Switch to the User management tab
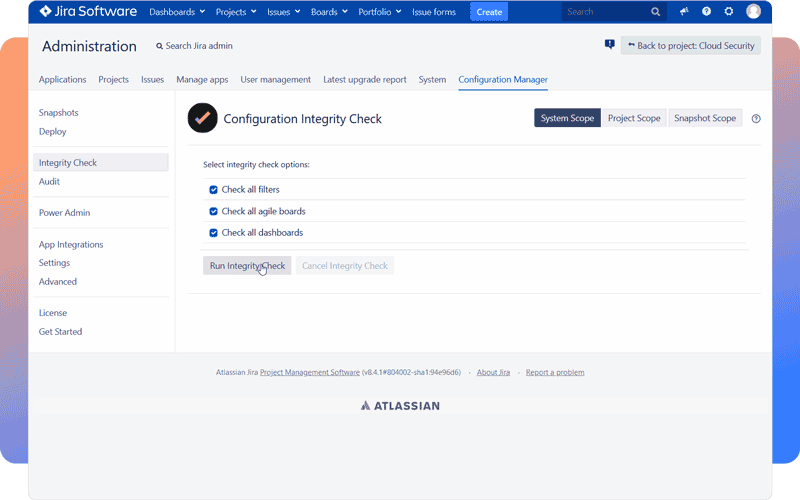This screenshot has height=500, width=800. (x=275, y=80)
